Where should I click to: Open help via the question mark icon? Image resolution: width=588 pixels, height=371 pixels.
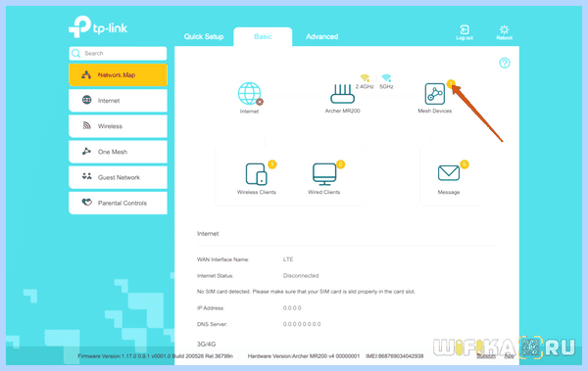505,63
